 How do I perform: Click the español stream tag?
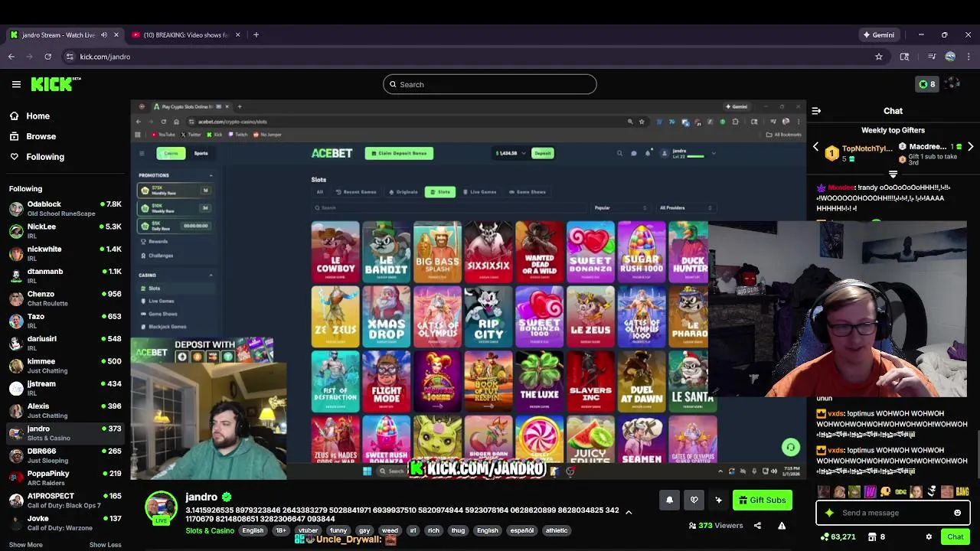[x=521, y=530]
